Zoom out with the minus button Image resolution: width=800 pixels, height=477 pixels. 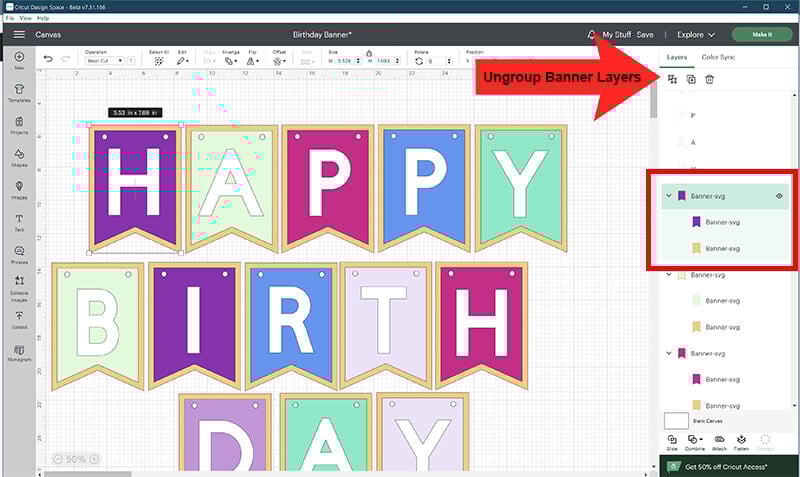coord(58,459)
